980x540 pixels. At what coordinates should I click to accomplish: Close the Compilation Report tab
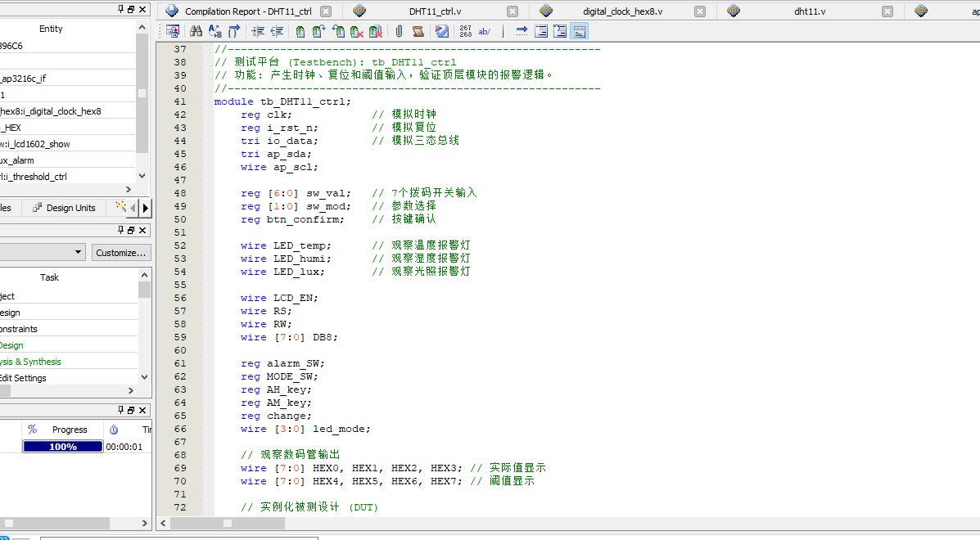(326, 11)
